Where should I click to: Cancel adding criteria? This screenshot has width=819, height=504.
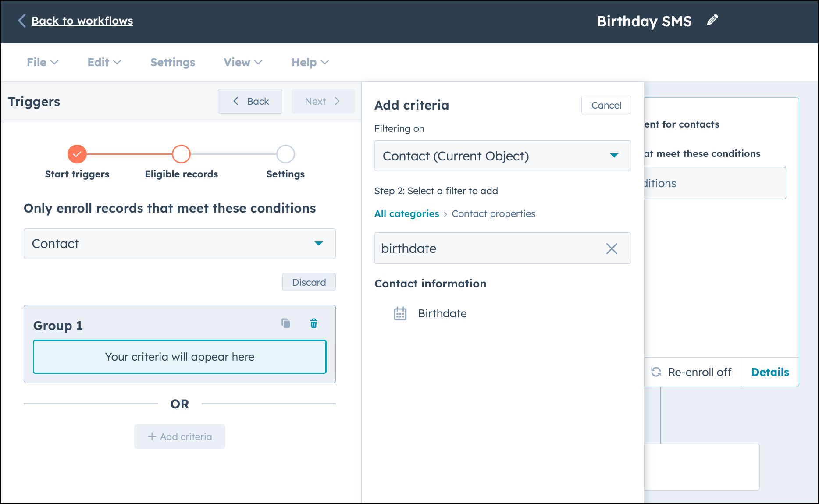click(x=606, y=105)
